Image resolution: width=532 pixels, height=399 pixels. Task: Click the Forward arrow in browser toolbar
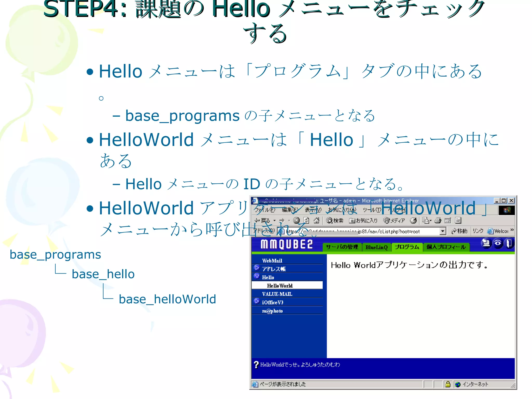(x=282, y=221)
